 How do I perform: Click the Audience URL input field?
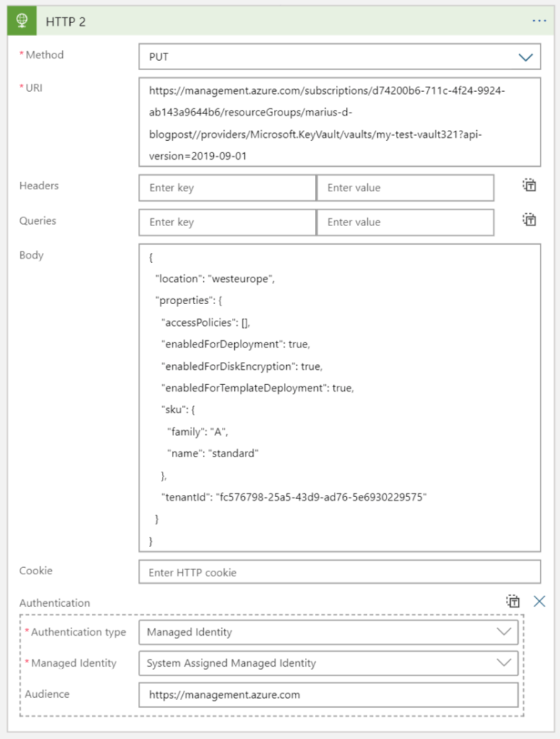(x=328, y=695)
